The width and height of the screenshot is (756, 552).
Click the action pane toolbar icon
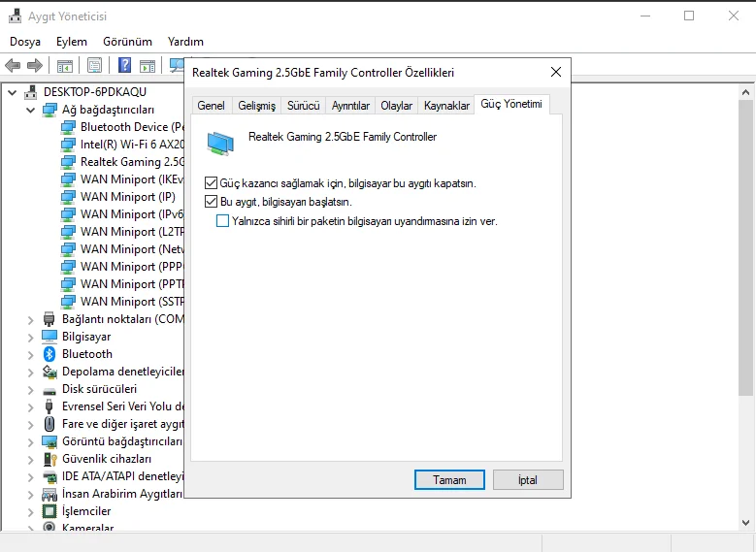click(148, 65)
